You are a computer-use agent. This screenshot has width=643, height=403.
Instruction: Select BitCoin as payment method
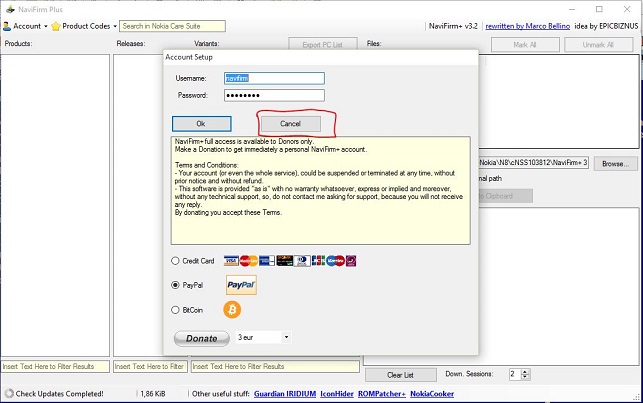[x=177, y=310]
